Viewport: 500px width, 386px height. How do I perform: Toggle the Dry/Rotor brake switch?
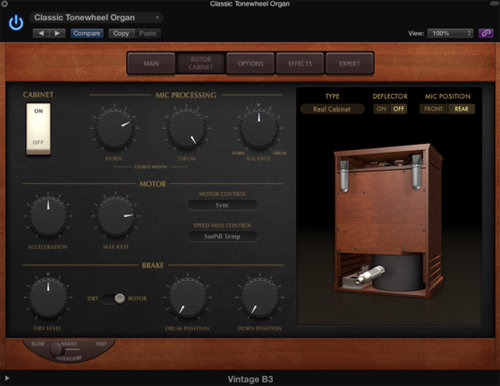click(114, 298)
